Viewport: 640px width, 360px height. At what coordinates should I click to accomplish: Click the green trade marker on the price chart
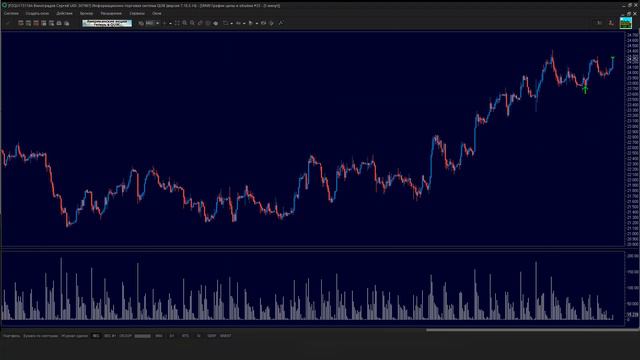point(585,89)
